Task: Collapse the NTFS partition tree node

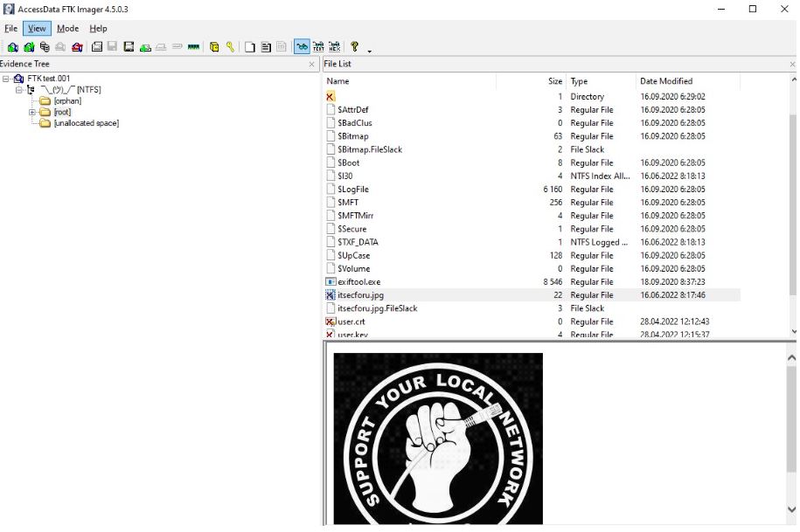Action: point(19,90)
